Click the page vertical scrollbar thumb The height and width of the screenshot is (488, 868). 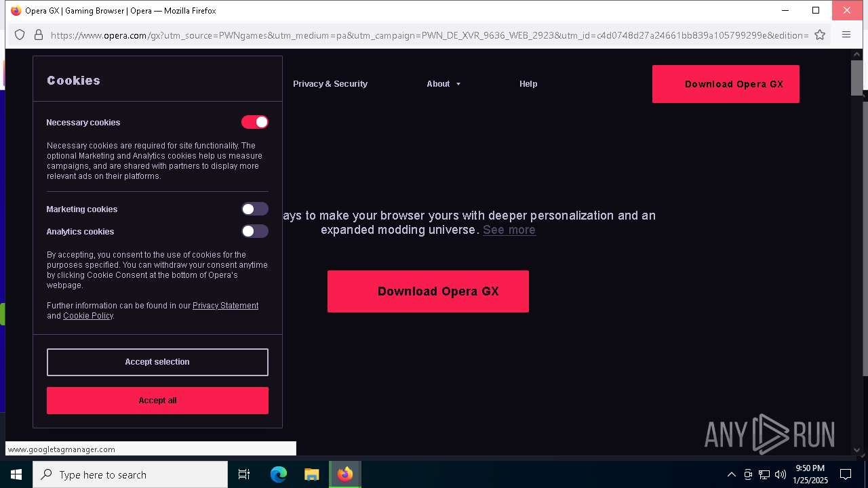click(857, 78)
